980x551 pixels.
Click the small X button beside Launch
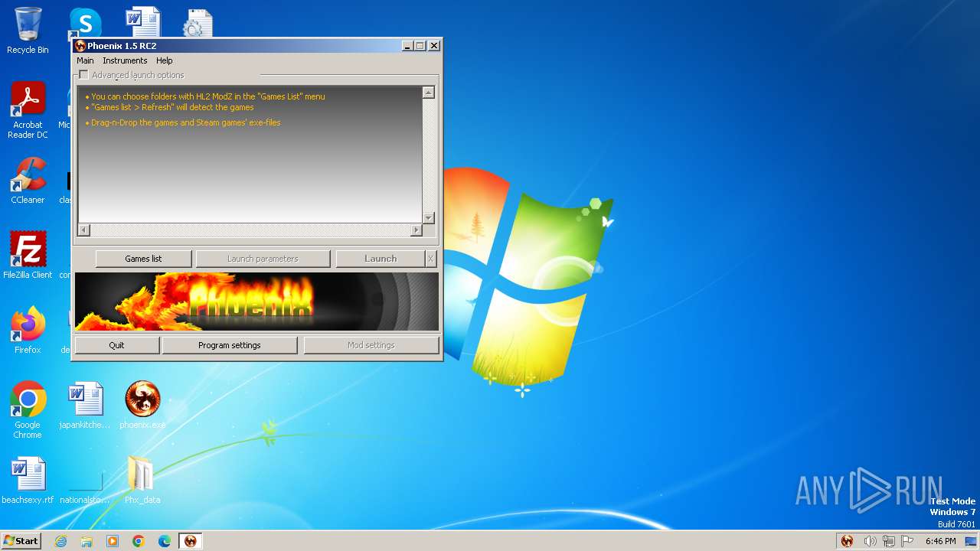pyautogui.click(x=431, y=259)
